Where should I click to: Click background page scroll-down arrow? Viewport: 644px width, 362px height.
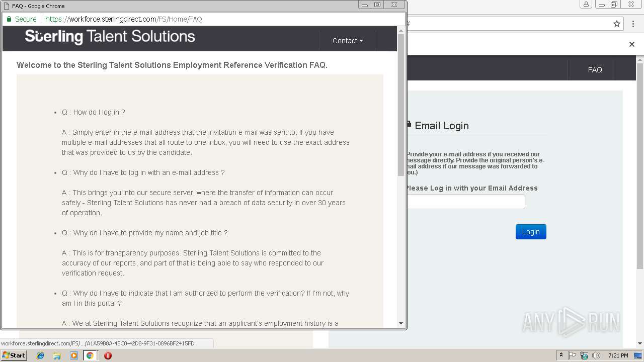640,343
